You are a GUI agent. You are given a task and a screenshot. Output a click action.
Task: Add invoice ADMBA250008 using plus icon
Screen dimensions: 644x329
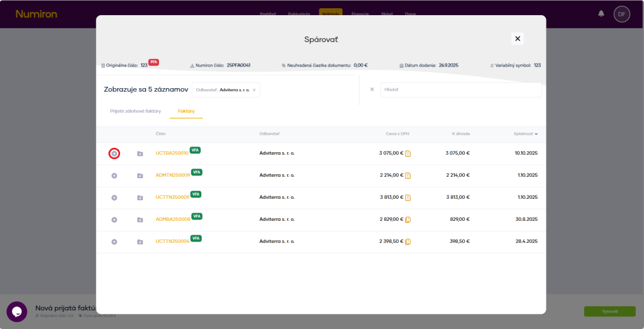click(x=114, y=220)
